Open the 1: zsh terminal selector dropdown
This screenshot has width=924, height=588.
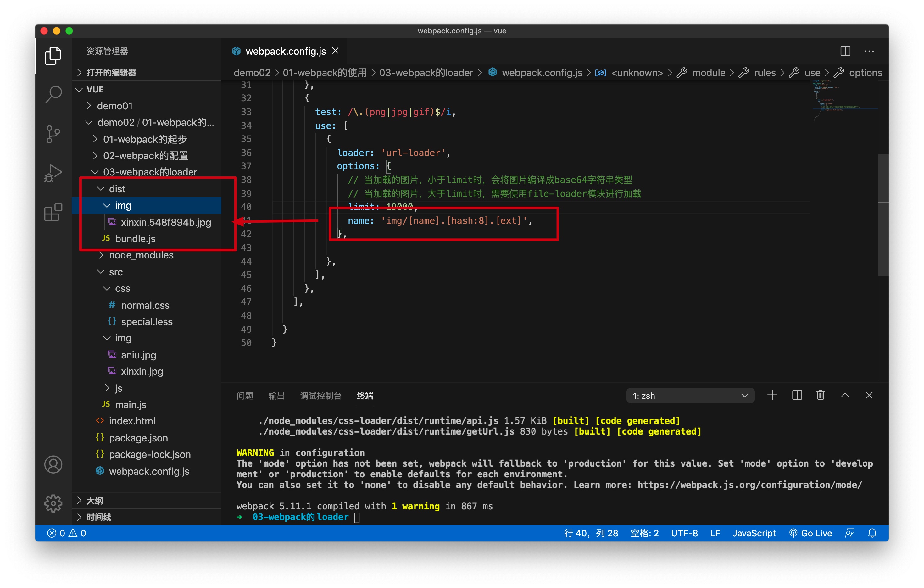[690, 396]
